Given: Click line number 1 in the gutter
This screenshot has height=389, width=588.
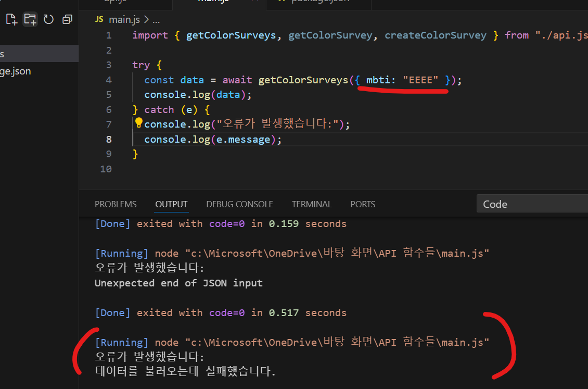Looking at the screenshot, I should [108, 35].
